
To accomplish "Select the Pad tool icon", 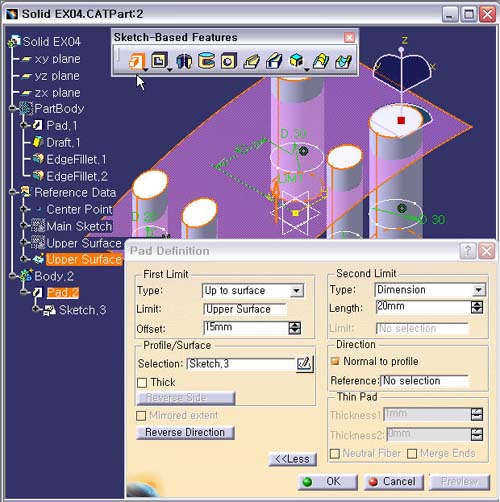I will coord(137,61).
